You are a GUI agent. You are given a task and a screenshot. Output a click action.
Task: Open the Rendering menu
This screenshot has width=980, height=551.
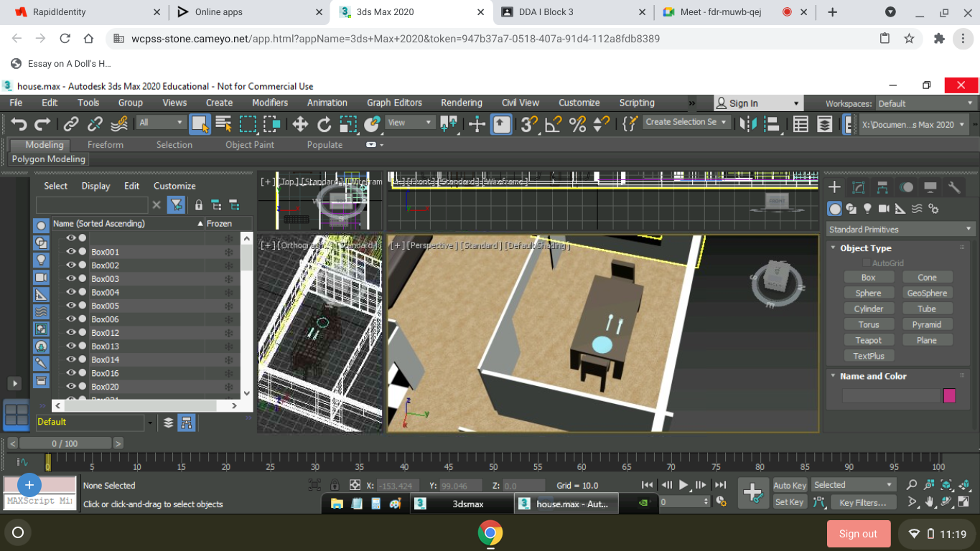pyautogui.click(x=462, y=103)
